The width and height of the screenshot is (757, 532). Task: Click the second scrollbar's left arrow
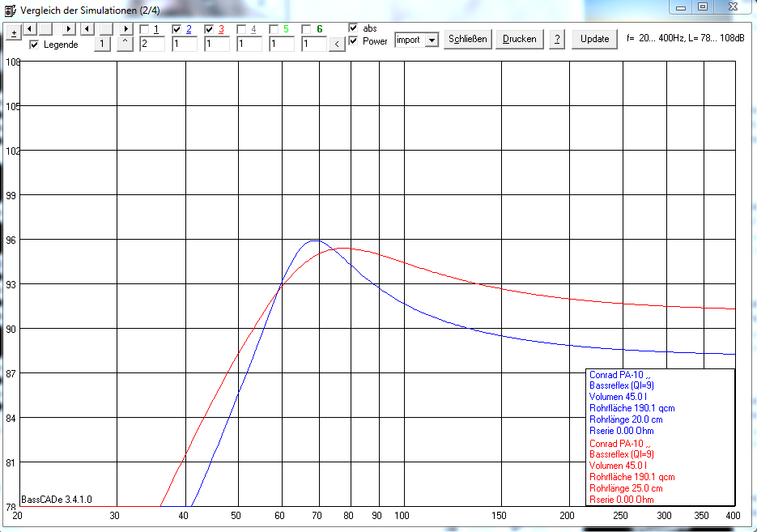point(87,29)
